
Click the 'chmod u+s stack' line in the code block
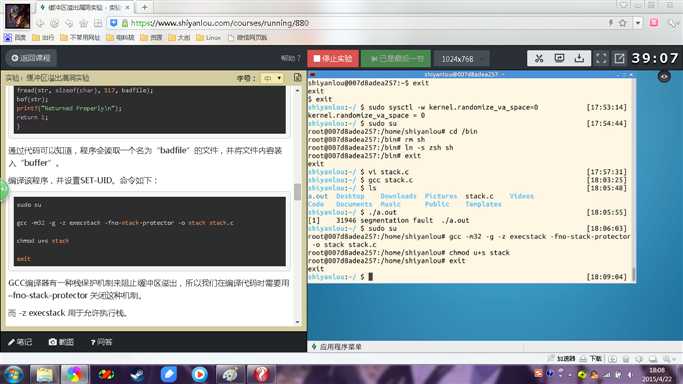tap(43, 241)
